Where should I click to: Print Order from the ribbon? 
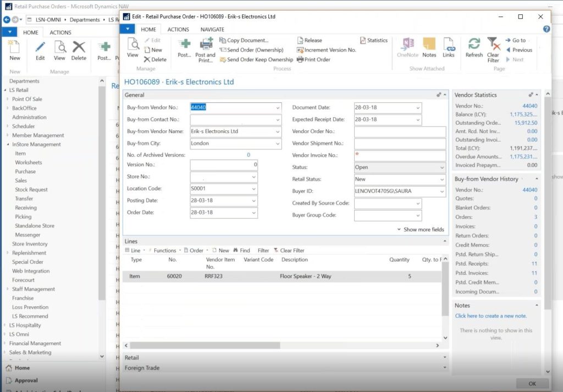point(313,59)
